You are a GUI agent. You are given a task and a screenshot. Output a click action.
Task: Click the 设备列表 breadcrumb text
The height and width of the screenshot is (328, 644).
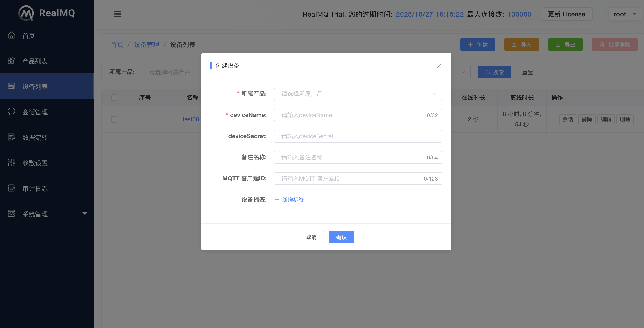pos(183,45)
